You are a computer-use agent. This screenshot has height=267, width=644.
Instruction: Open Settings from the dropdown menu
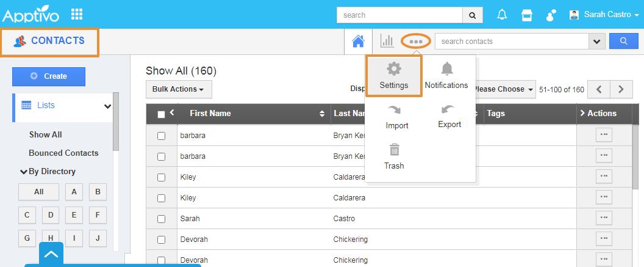(394, 76)
